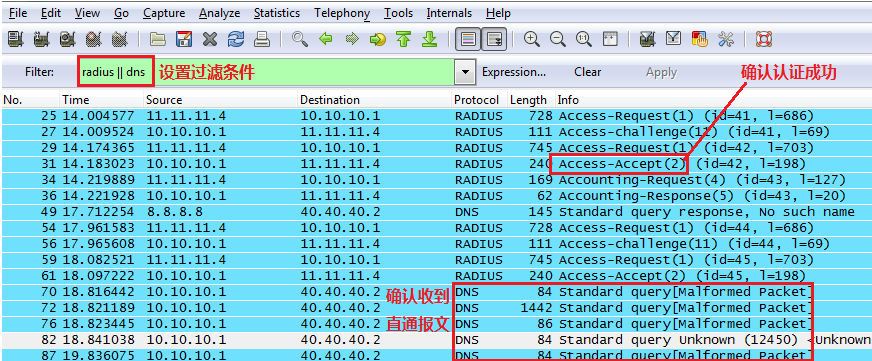Open the capture interfaces list icon
This screenshot has height=361, width=872.
16,39
